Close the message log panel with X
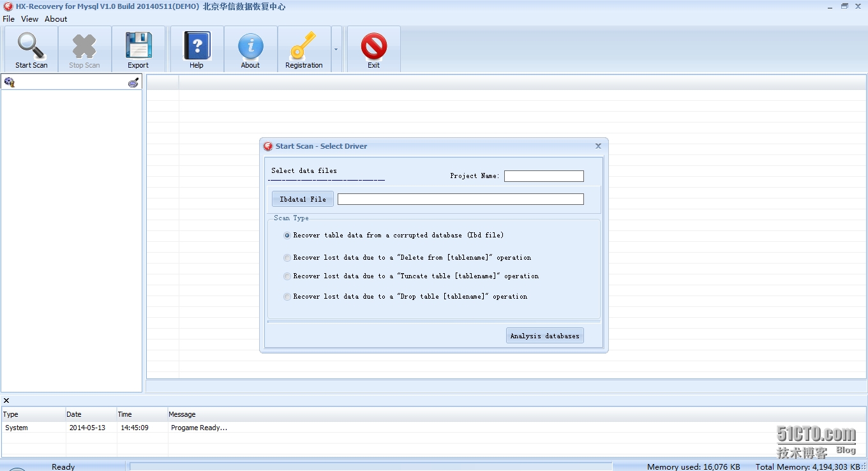The image size is (868, 471). coord(6,401)
